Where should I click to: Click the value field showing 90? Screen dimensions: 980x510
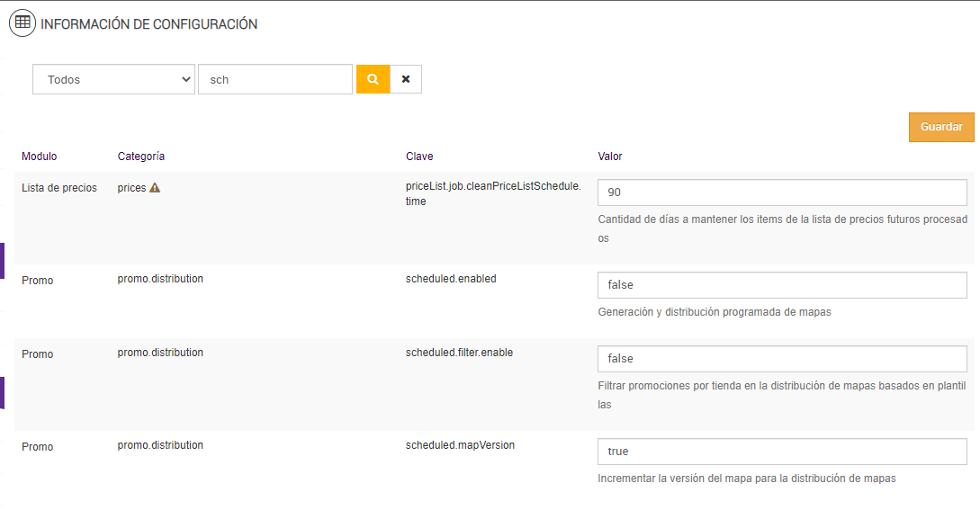(x=782, y=192)
